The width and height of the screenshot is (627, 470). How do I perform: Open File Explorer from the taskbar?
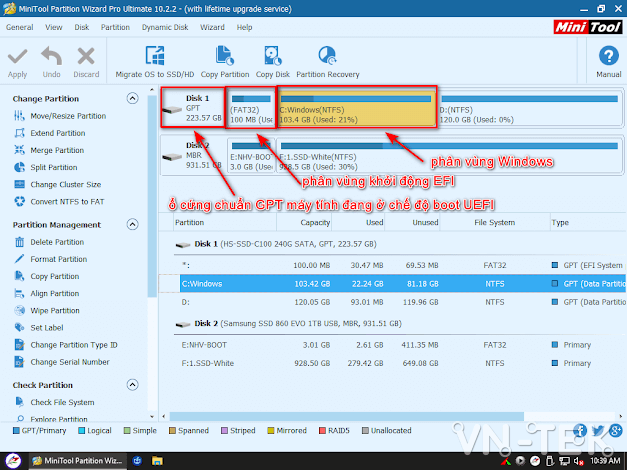click(x=157, y=461)
